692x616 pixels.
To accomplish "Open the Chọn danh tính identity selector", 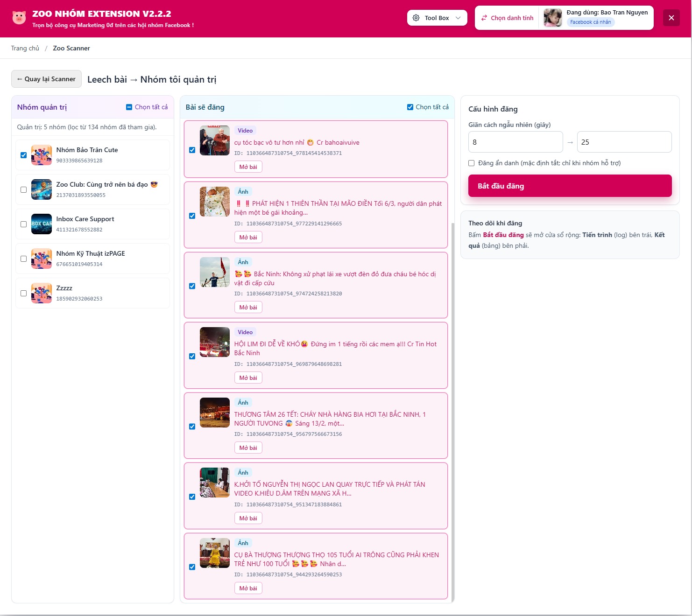I will pos(507,18).
